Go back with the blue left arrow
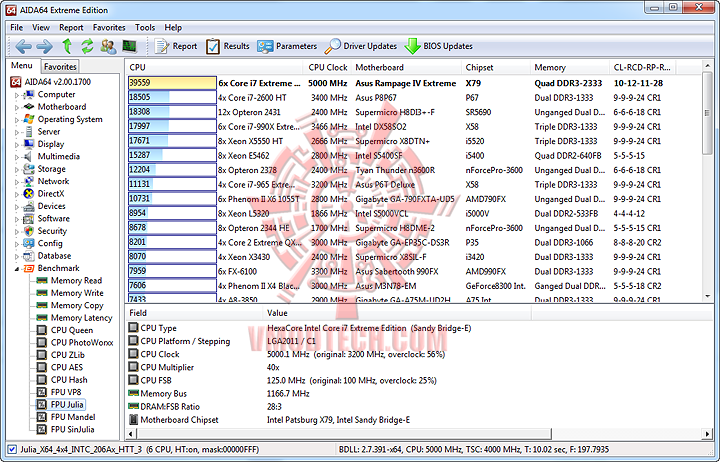Screen dimensions: 720x462 point(23,46)
